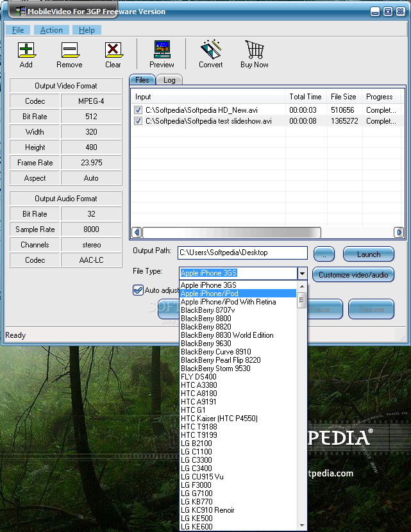Click Frame Rate value 23.975

point(91,163)
